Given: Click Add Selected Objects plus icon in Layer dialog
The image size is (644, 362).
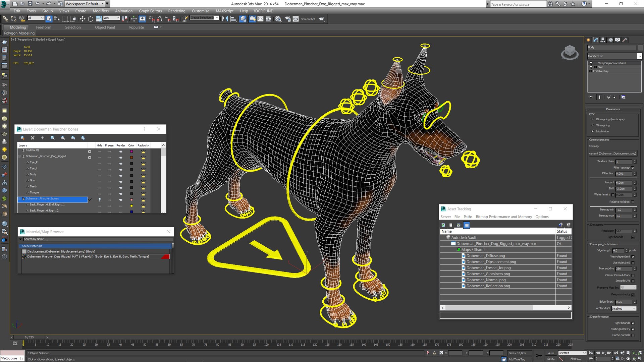Looking at the screenshot, I should 43,138.
